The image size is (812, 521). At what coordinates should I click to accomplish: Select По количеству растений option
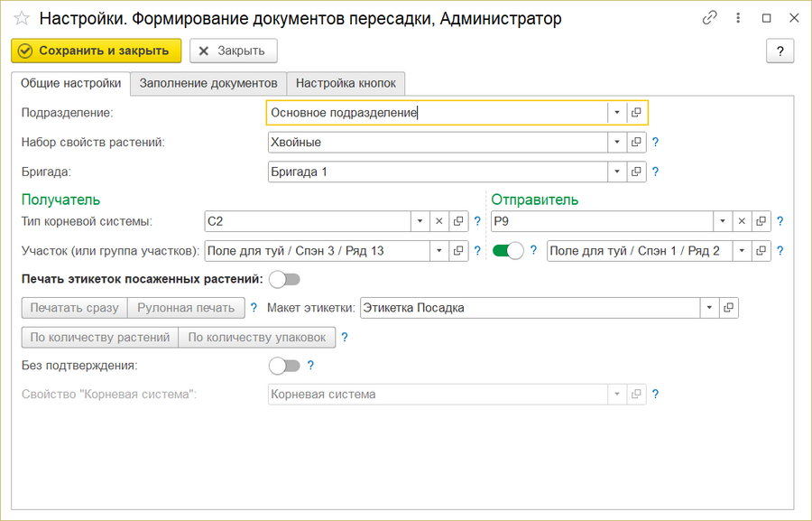(100, 338)
